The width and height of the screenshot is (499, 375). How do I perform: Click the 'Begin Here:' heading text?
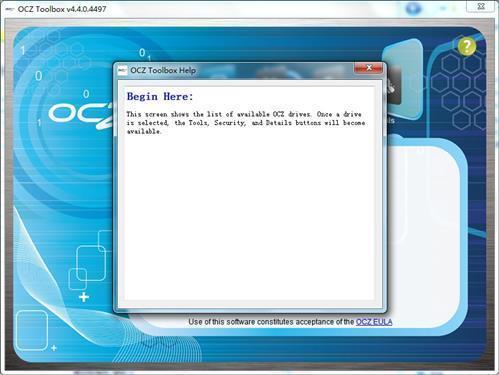160,97
